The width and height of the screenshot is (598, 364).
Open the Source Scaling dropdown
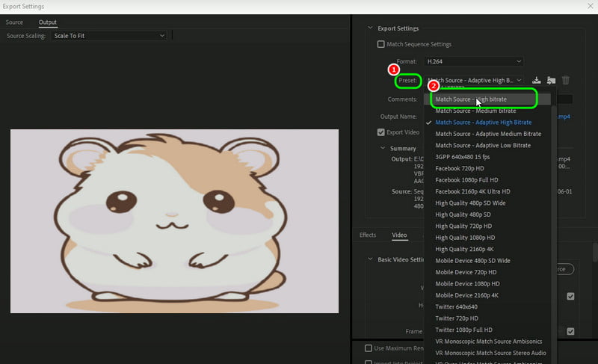(109, 36)
